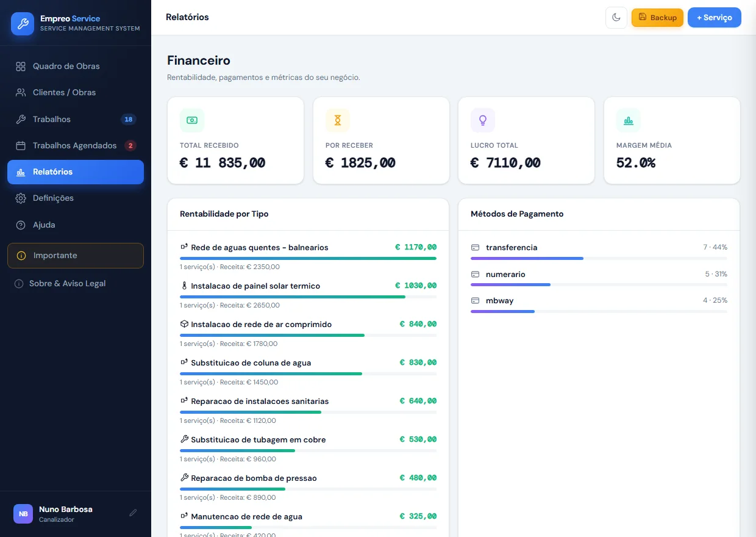This screenshot has width=756, height=537.
Task: Open Trabalhos Agendados in sidebar
Action: 76,145
